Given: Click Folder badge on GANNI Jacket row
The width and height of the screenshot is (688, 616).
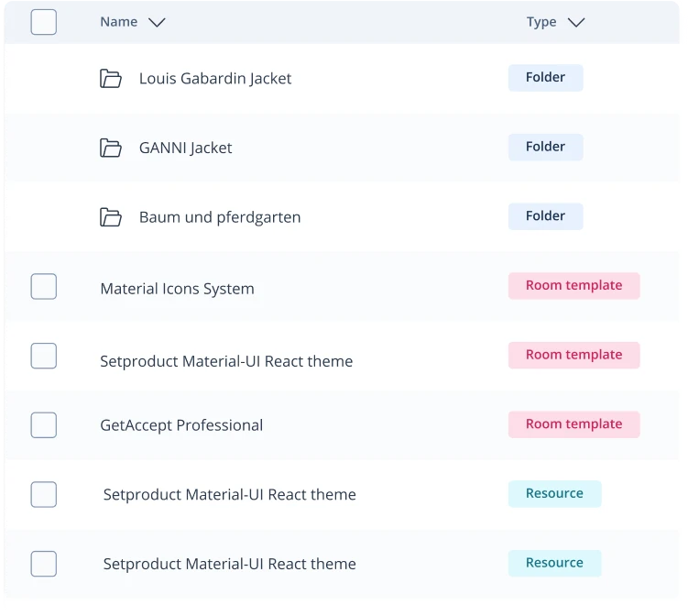Looking at the screenshot, I should (x=546, y=147).
